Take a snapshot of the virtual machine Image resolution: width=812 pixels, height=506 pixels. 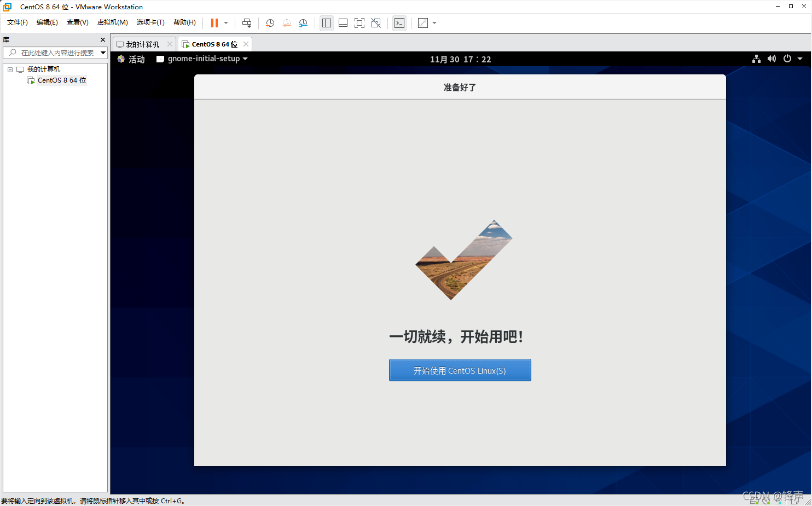pyautogui.click(x=270, y=23)
